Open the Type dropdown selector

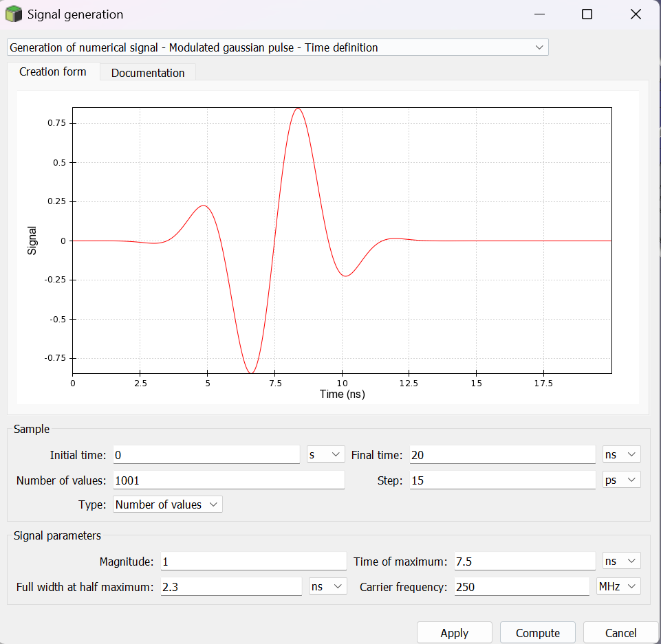click(x=168, y=504)
